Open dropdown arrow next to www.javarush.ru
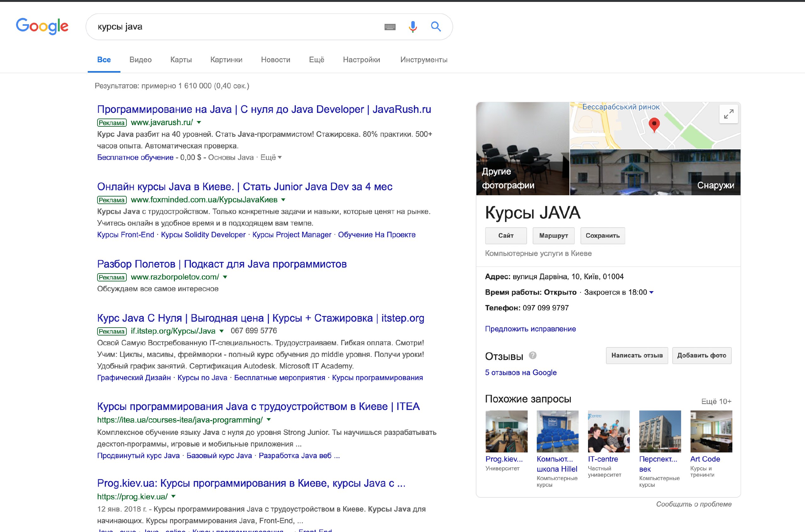Screen dimensions: 805x532 [199, 123]
